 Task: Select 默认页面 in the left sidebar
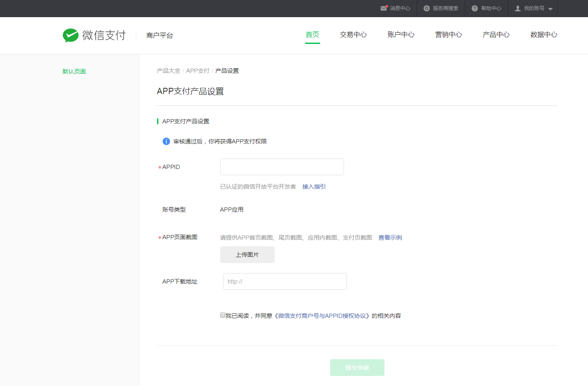[74, 72]
